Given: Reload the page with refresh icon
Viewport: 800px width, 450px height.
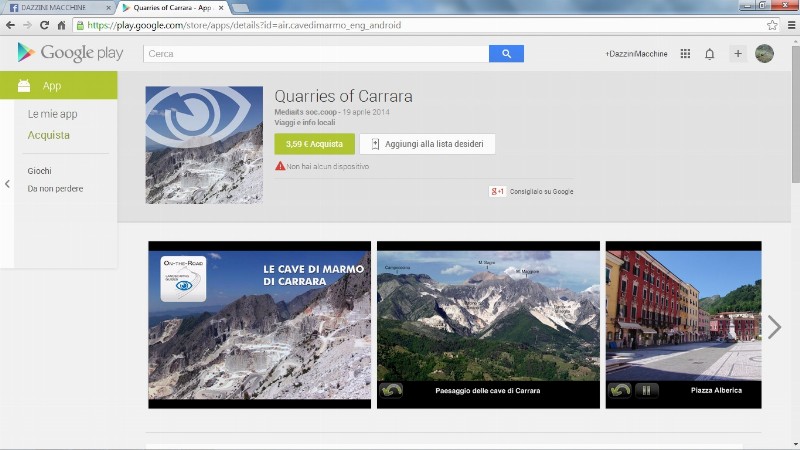Looking at the screenshot, I should [x=44, y=25].
